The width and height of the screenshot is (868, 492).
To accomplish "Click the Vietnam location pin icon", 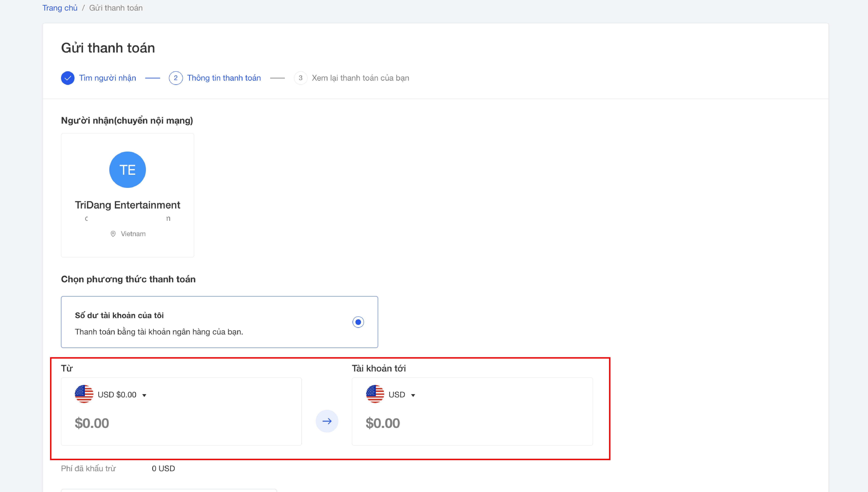I will point(113,234).
